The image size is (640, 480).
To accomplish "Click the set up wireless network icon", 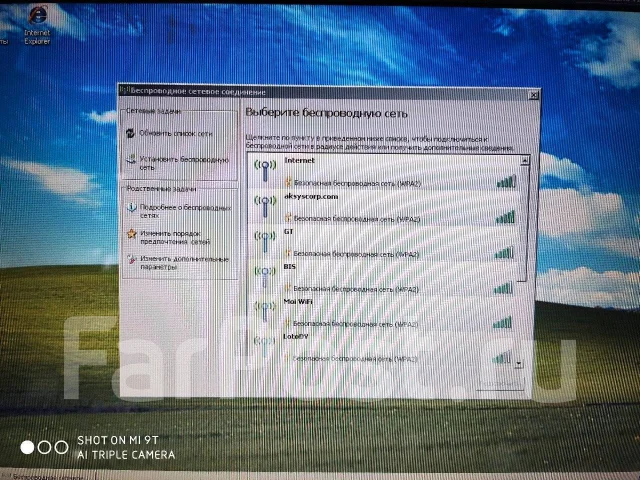I will coord(131,159).
